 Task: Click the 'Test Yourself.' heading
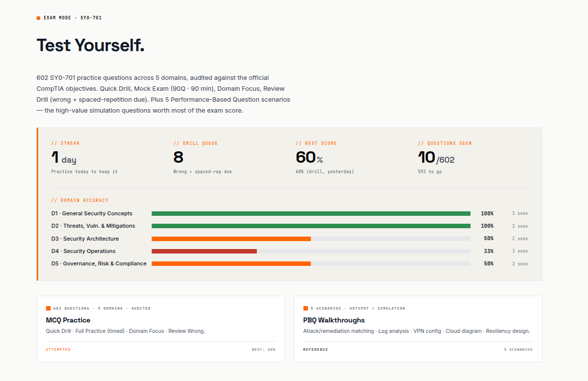click(90, 46)
